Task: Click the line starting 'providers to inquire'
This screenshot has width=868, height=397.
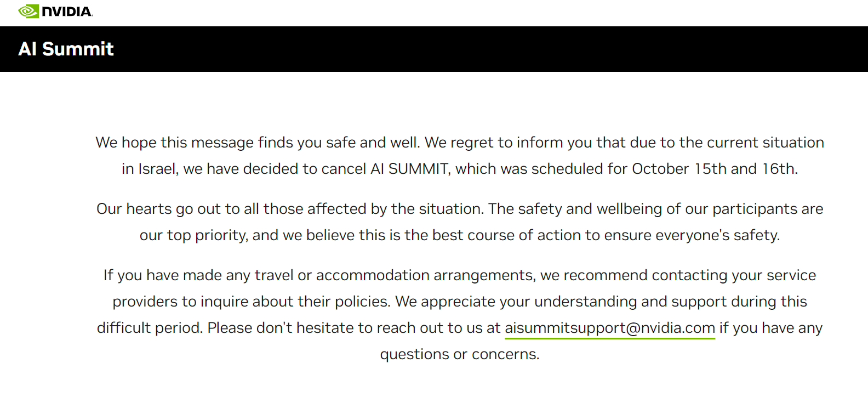Action: 460,302
